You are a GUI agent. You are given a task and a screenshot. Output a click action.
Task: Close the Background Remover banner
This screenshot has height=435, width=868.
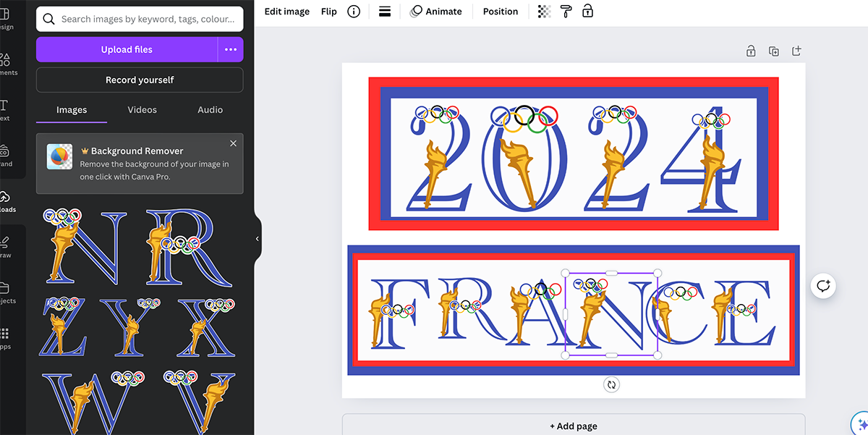tap(233, 143)
